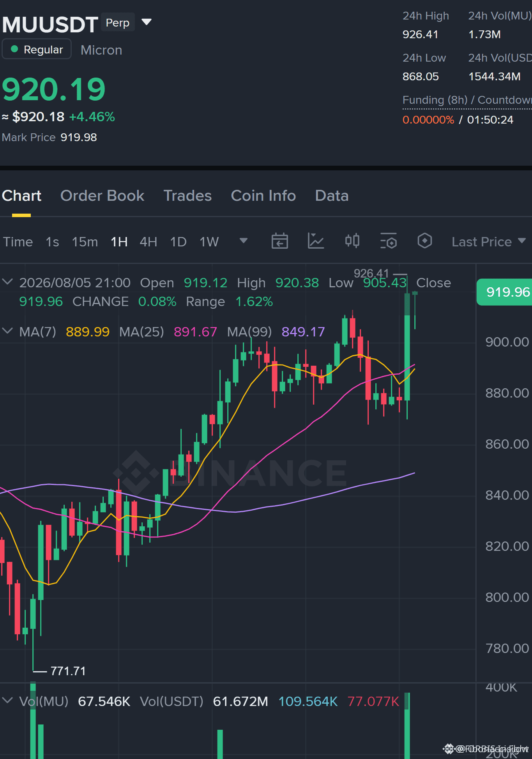This screenshot has width=532, height=759.
Task: Select the Time line-chart view
Action: pyautogui.click(x=18, y=242)
